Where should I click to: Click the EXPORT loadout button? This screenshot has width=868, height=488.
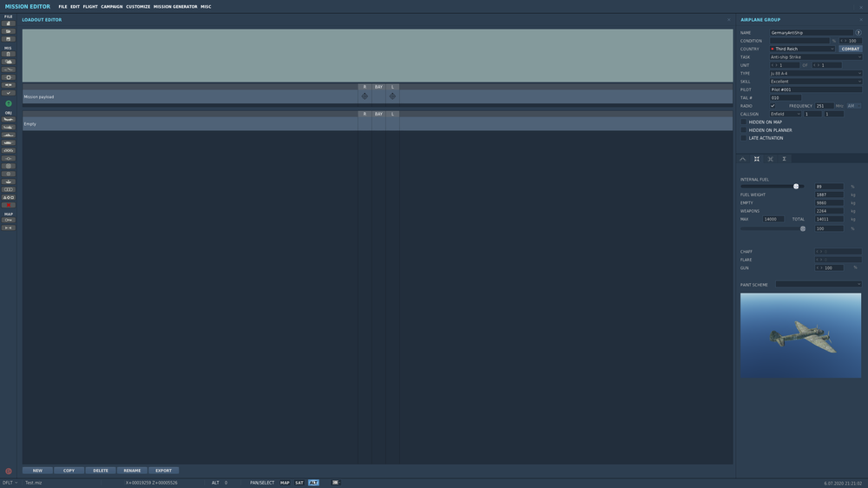click(x=163, y=471)
